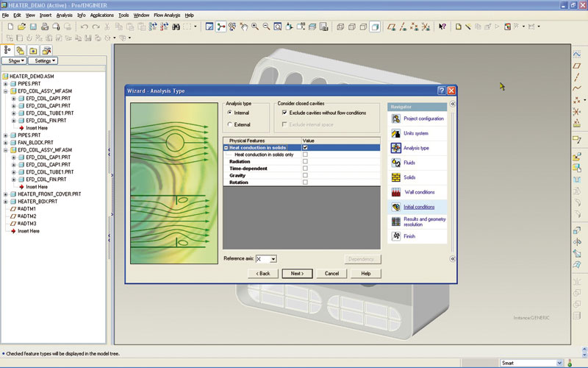Open the Smart selection filter dropdown
This screenshot has width=588, height=368.
[559, 363]
